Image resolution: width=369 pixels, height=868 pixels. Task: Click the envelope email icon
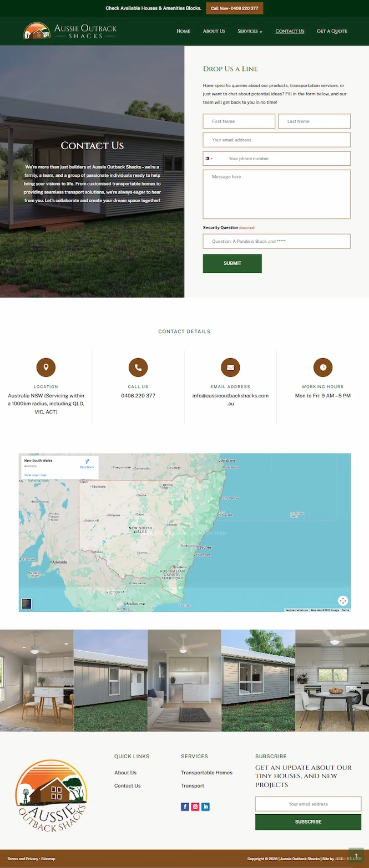(230, 367)
